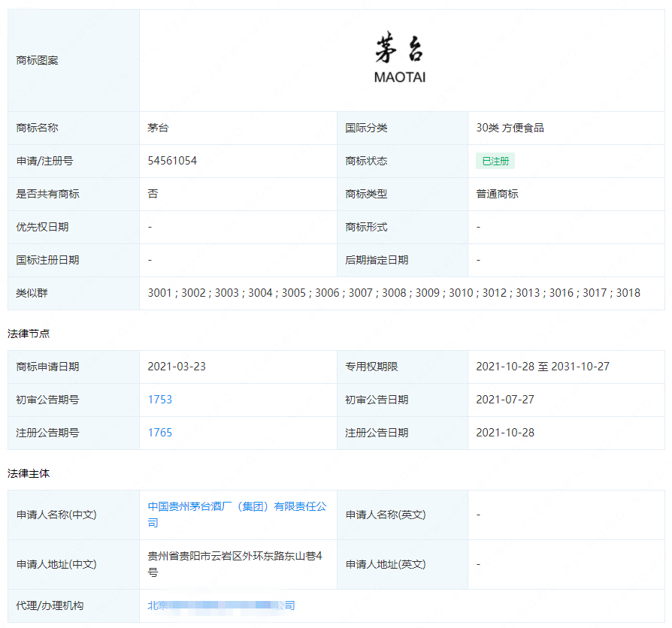
Task: Open the 1753 preliminary announcement issue link
Action: point(160,400)
